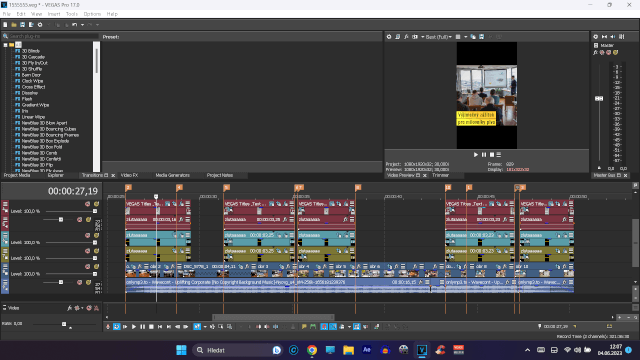Click the Undo arrow icon

(75, 25)
